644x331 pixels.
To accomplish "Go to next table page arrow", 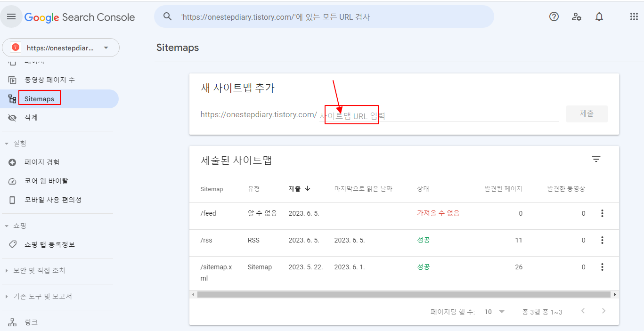I will (603, 311).
